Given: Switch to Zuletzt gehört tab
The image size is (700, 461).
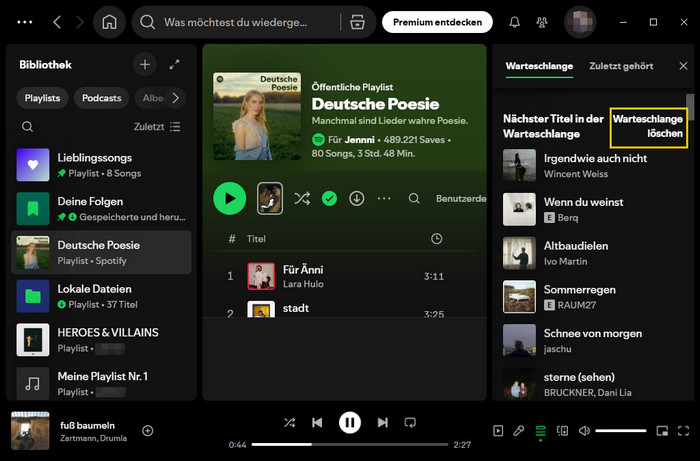Looking at the screenshot, I should click(621, 66).
